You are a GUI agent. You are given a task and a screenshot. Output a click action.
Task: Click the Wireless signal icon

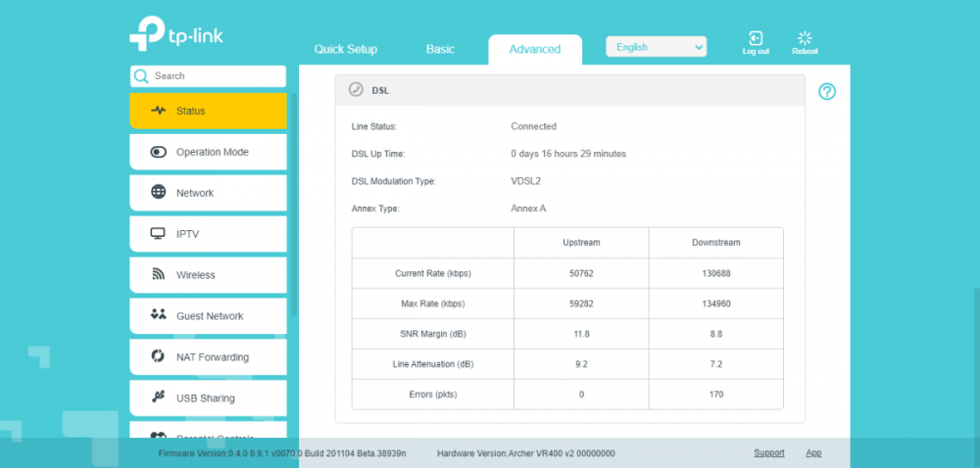point(158,275)
